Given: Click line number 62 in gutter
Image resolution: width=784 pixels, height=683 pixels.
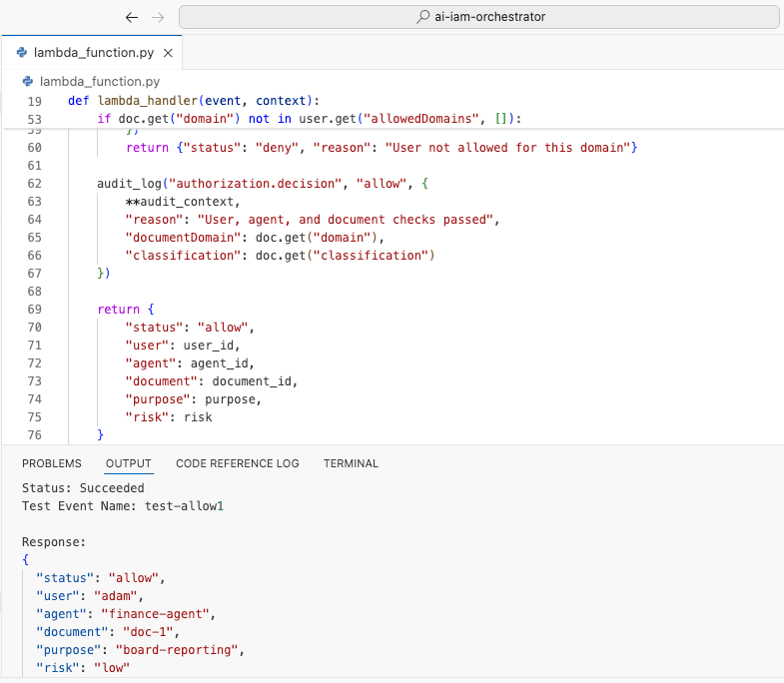Looking at the screenshot, I should point(35,184).
